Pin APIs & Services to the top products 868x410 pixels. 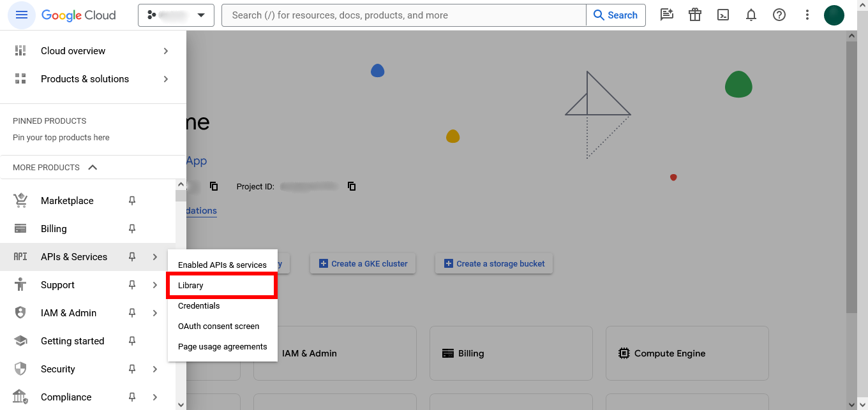coord(132,257)
